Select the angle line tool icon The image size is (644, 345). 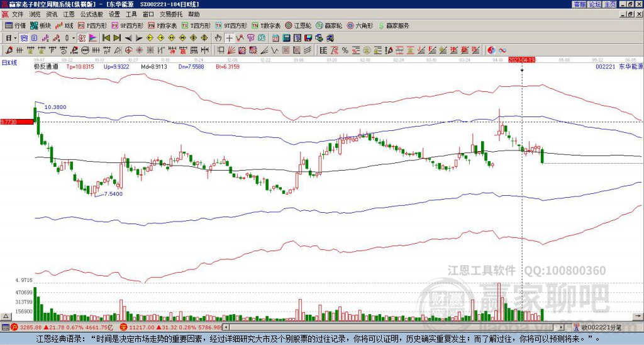(x=265, y=50)
